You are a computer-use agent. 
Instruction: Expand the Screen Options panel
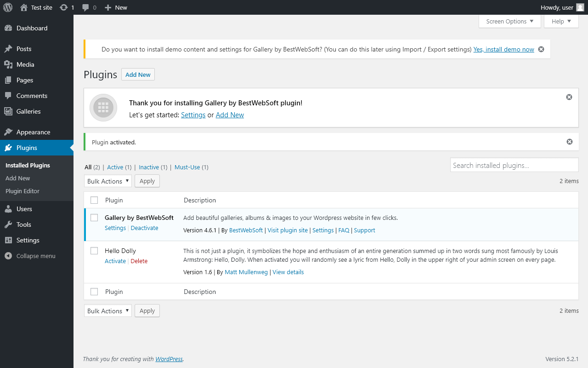pyautogui.click(x=510, y=21)
